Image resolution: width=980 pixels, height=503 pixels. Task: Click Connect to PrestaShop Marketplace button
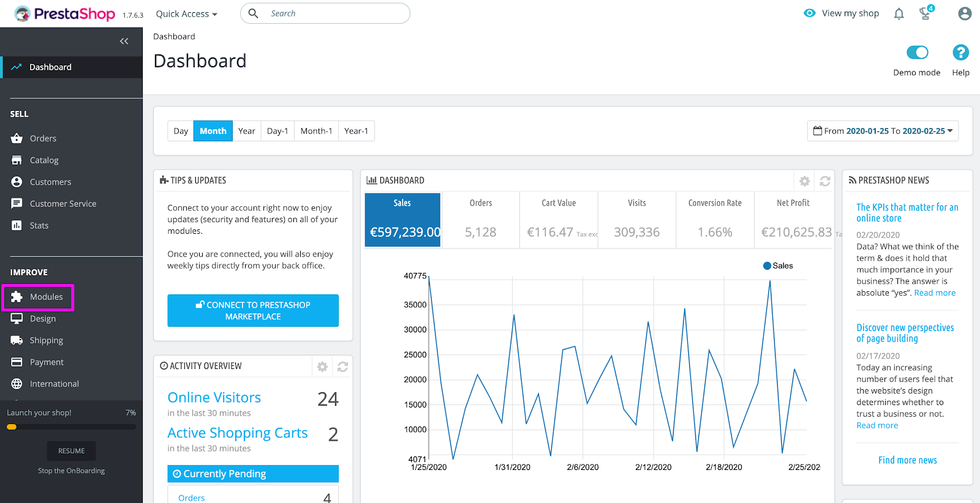click(x=253, y=311)
